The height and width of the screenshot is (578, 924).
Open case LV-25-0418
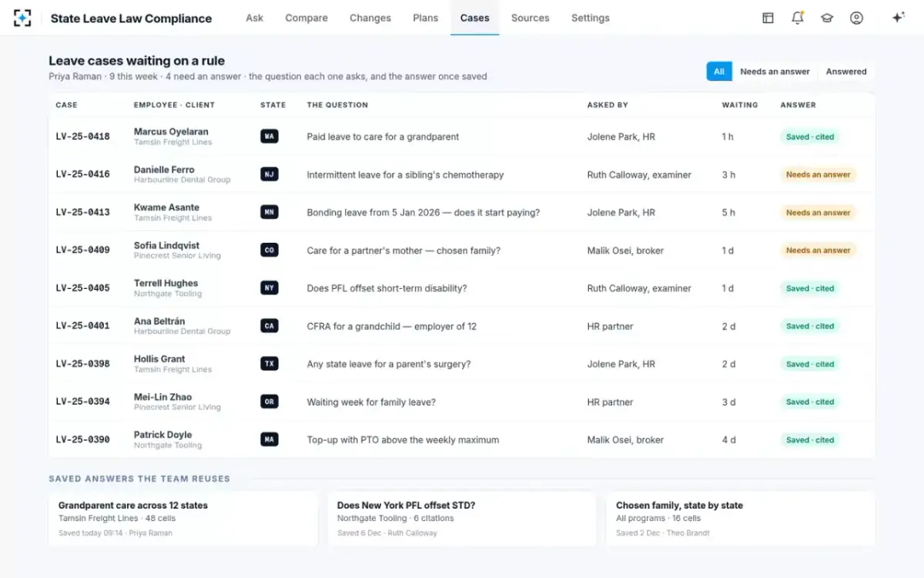[83, 136]
